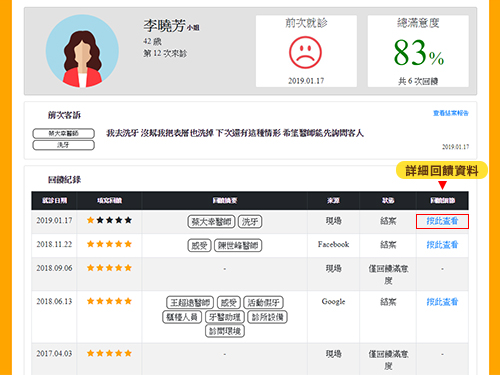Open the 查看結案報告 link
Image resolution: width=500 pixels, height=375 pixels.
coord(451,113)
